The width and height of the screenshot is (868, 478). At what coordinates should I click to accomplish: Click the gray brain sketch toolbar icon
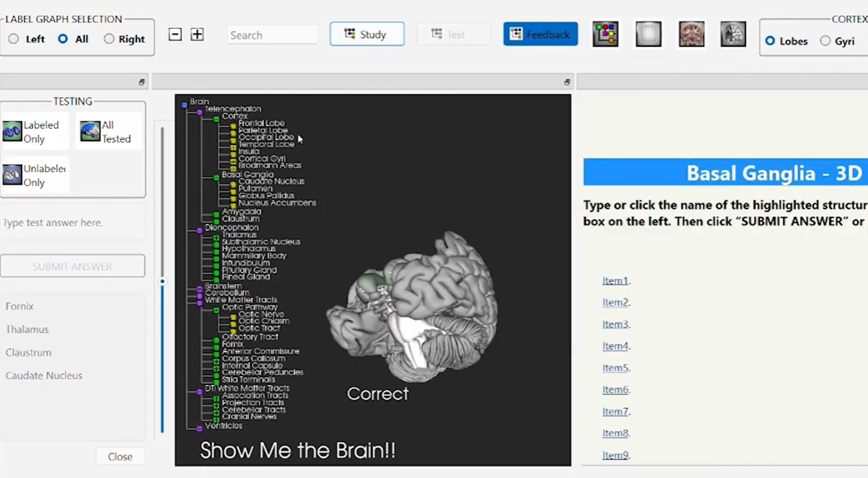(733, 34)
